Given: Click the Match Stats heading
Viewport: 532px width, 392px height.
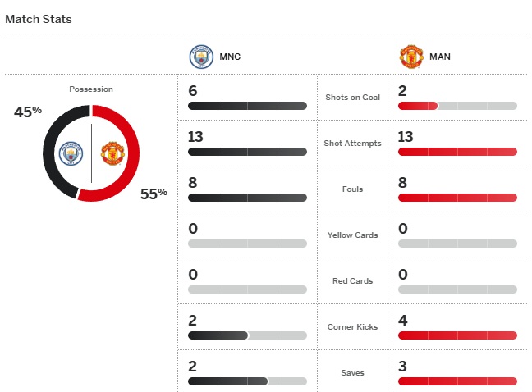Looking at the screenshot, I should click(39, 19).
